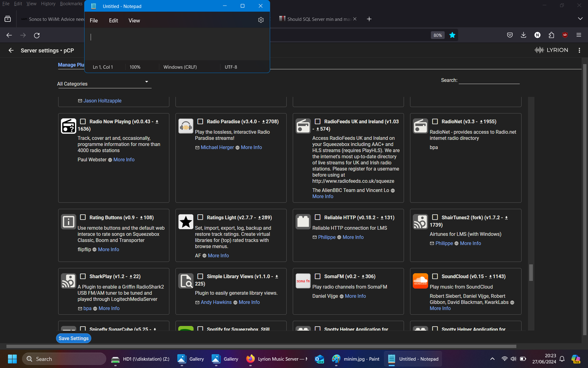Tick the SoundCloud plugin checkbox
588x368 pixels.
[435, 276]
